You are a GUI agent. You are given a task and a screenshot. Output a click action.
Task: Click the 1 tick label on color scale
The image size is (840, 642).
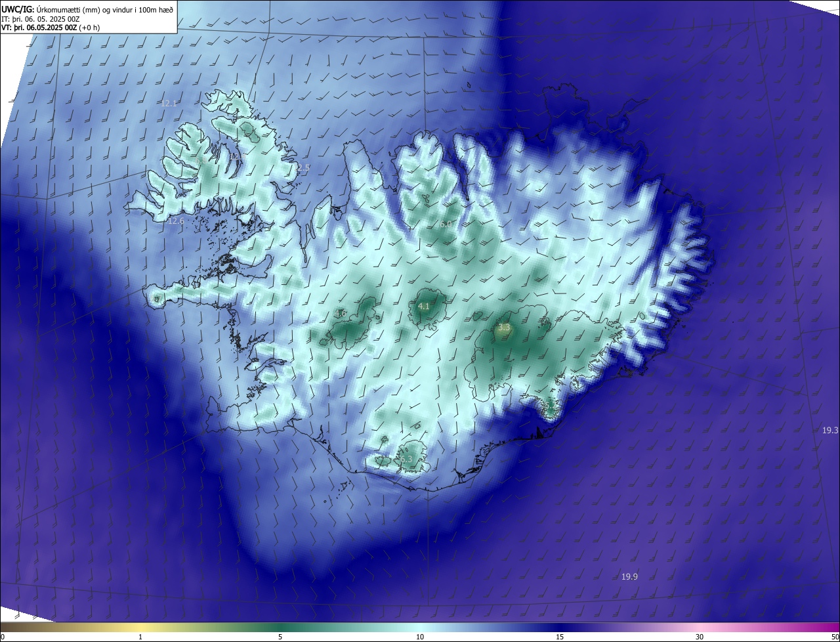tap(140, 637)
